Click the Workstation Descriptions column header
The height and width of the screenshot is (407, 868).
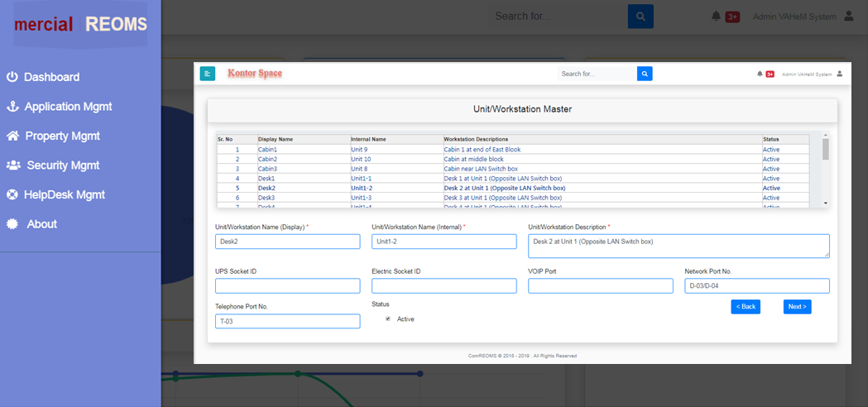602,140
